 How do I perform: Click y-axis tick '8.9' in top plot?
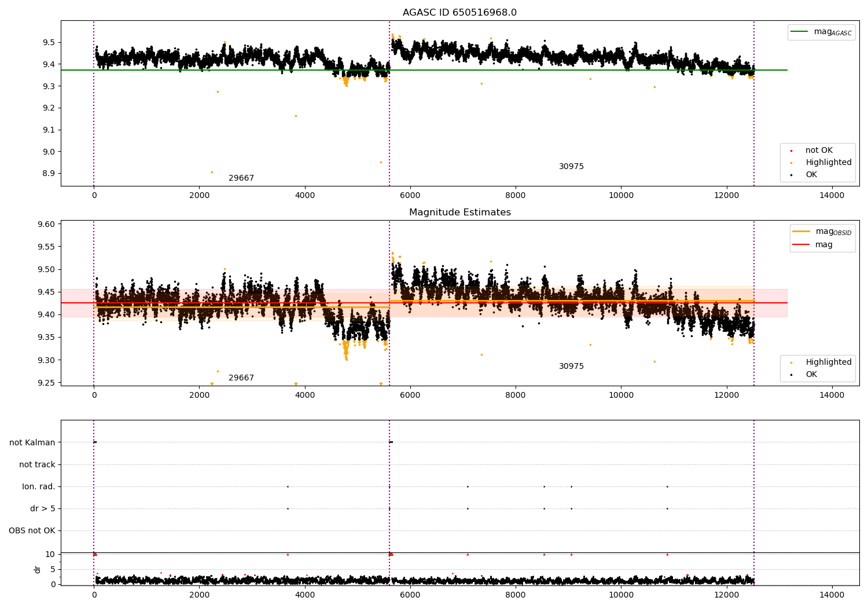(49, 173)
